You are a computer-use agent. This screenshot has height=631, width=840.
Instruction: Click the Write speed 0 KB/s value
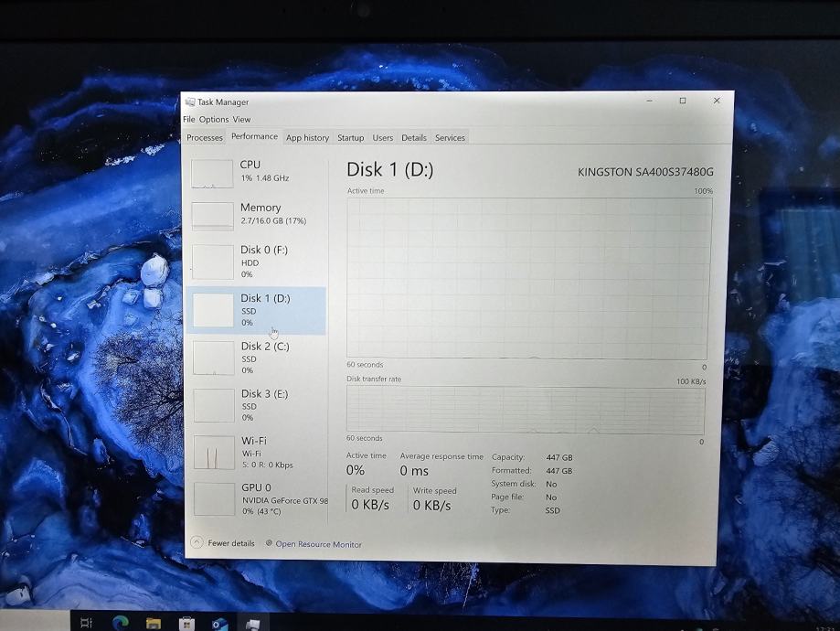(431, 505)
